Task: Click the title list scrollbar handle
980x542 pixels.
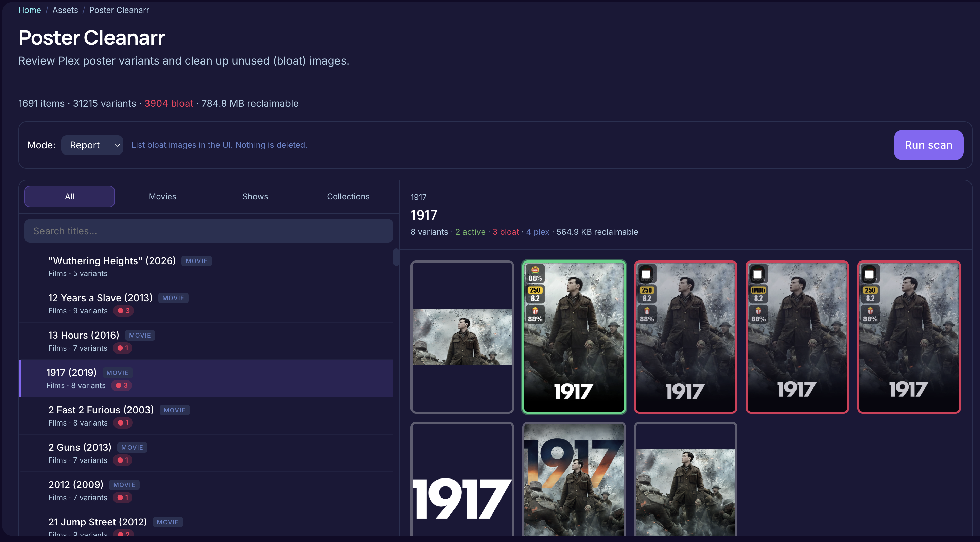Action: click(x=396, y=257)
